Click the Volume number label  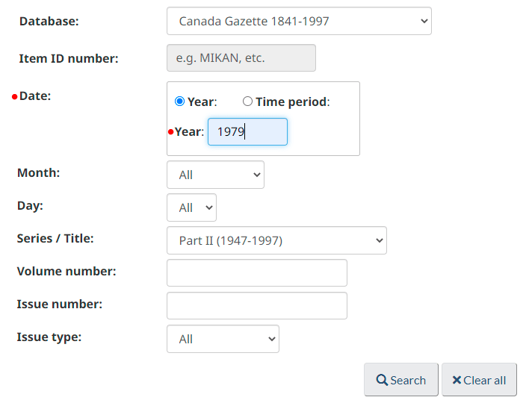pyautogui.click(x=66, y=272)
